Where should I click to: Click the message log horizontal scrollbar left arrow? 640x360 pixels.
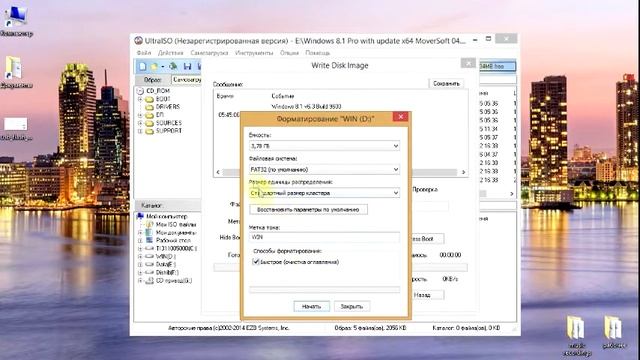pos(218,172)
